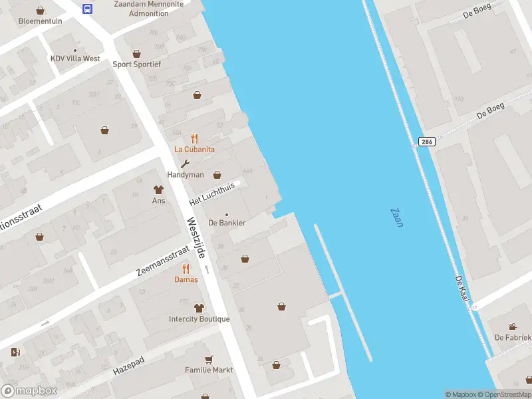Screen dimensions: 532x399
Task: Click the Westzijde street name label
Action: pyautogui.click(x=196, y=237)
